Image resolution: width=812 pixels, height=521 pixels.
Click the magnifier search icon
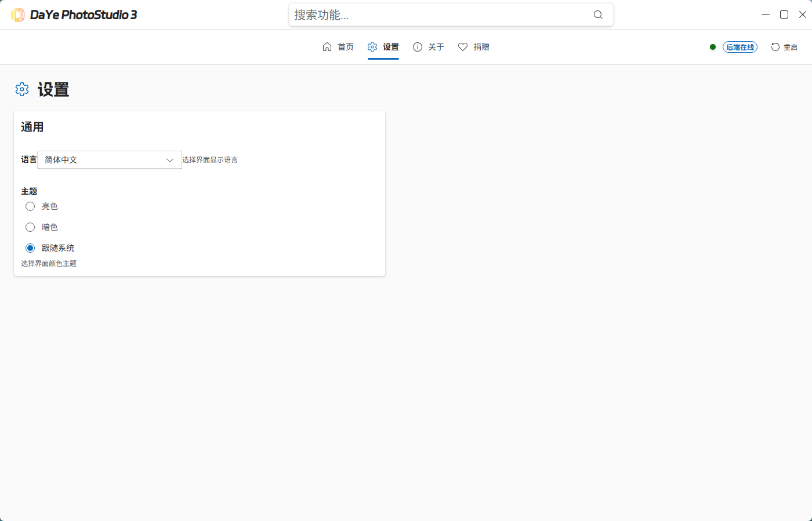[x=598, y=15]
